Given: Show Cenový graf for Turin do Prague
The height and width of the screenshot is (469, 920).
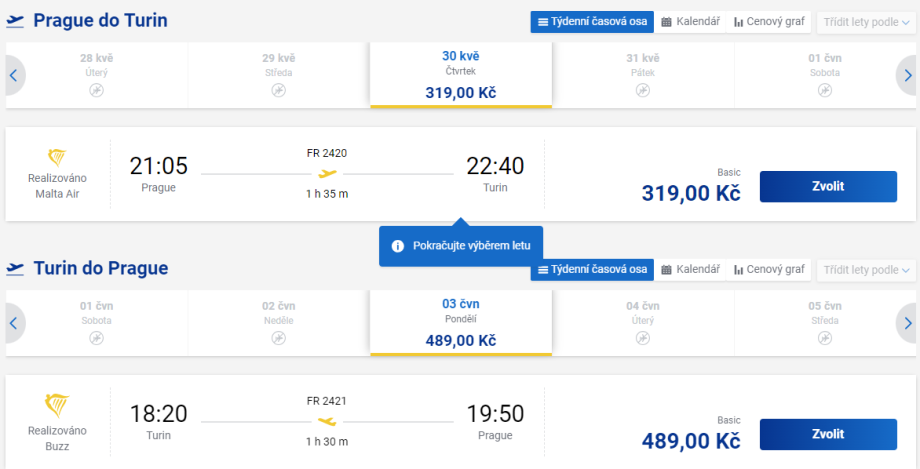Looking at the screenshot, I should pos(768,270).
